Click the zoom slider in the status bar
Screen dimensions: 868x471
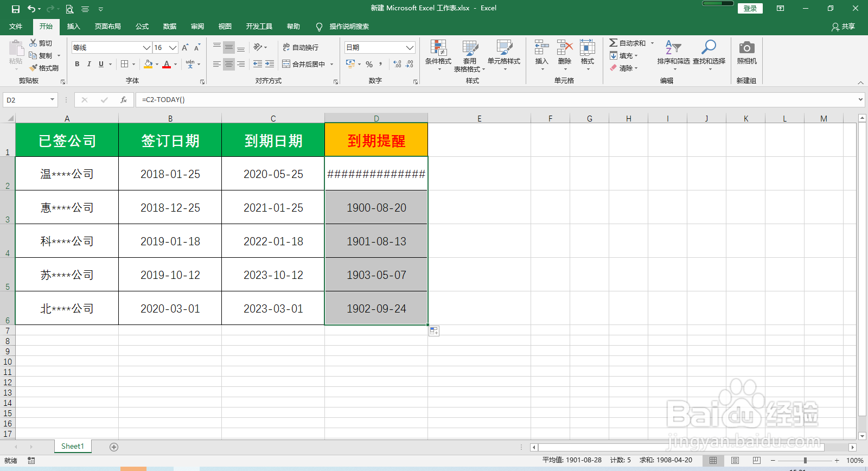click(805, 460)
